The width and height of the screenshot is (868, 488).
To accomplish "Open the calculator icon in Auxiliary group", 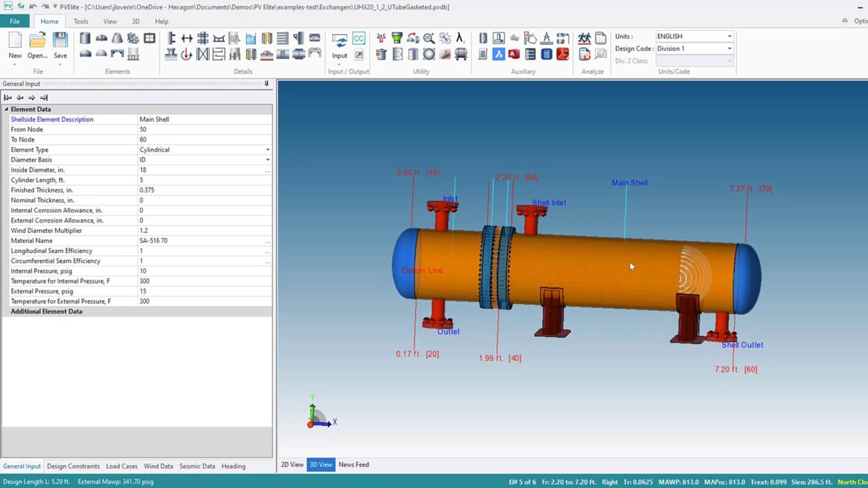I will click(x=546, y=54).
